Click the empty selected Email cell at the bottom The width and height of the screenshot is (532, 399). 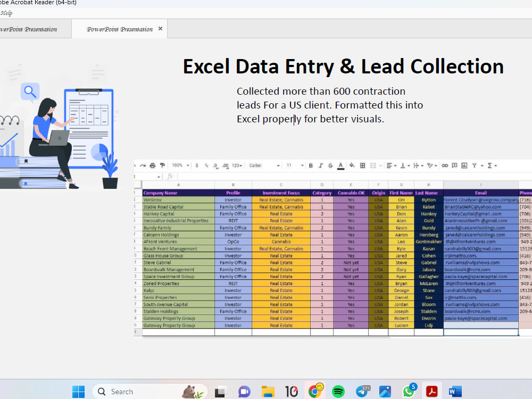(481, 332)
